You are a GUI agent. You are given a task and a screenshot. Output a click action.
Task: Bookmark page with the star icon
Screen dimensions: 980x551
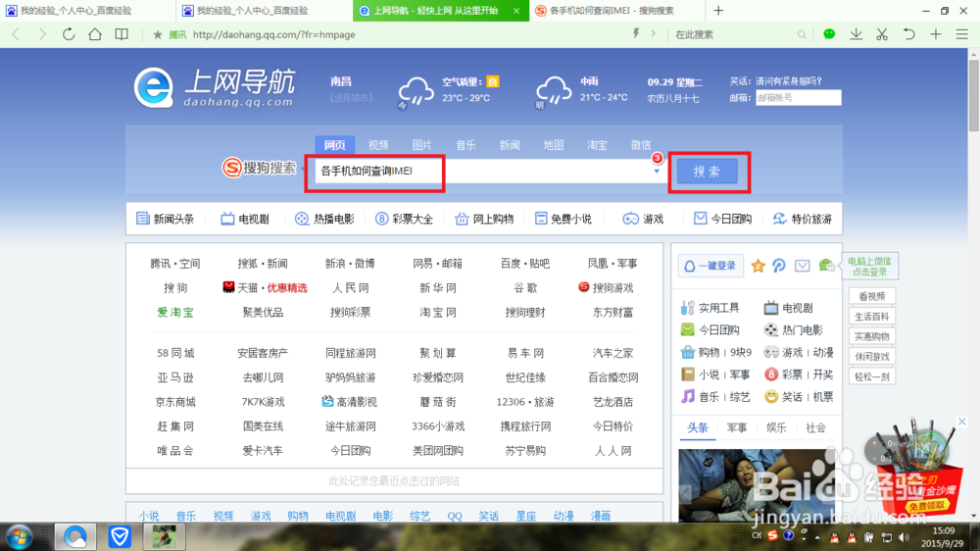158,34
